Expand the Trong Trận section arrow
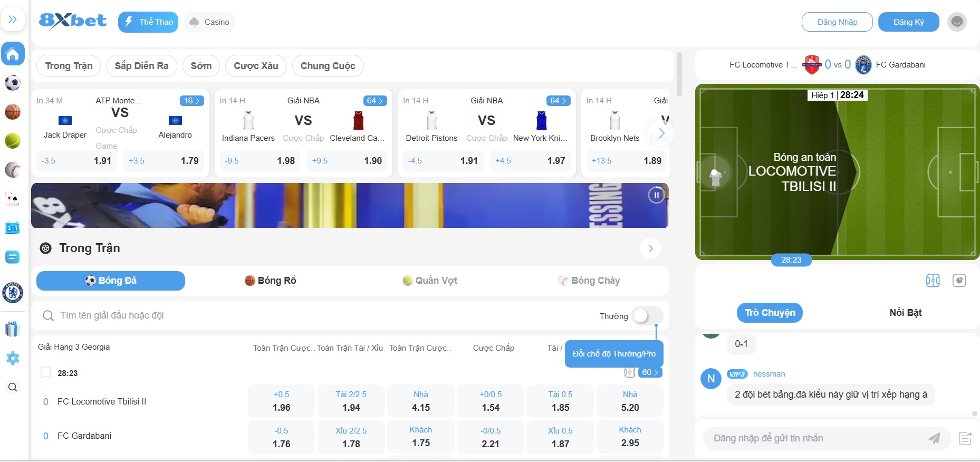The height and width of the screenshot is (462, 980). pos(650,248)
